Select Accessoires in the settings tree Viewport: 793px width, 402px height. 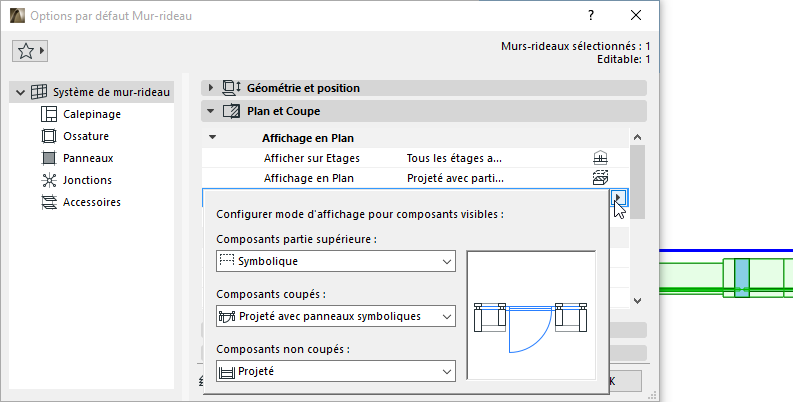tap(92, 202)
